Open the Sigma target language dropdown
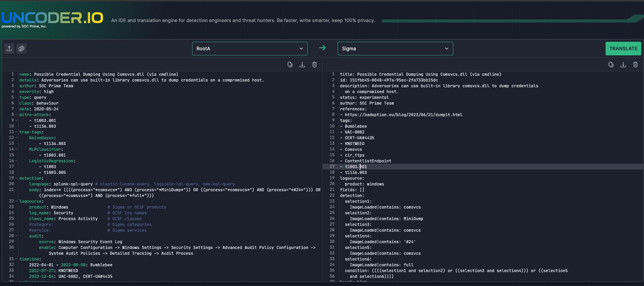 point(395,49)
